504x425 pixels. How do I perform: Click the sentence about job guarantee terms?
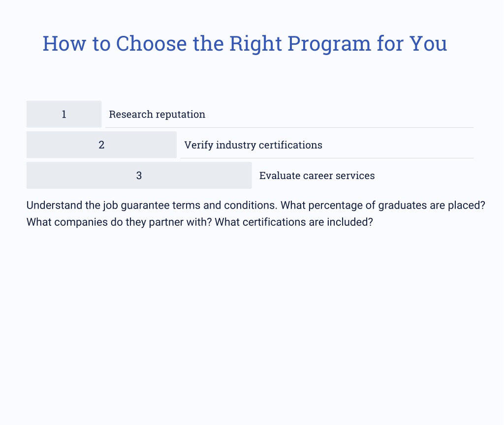(x=152, y=205)
